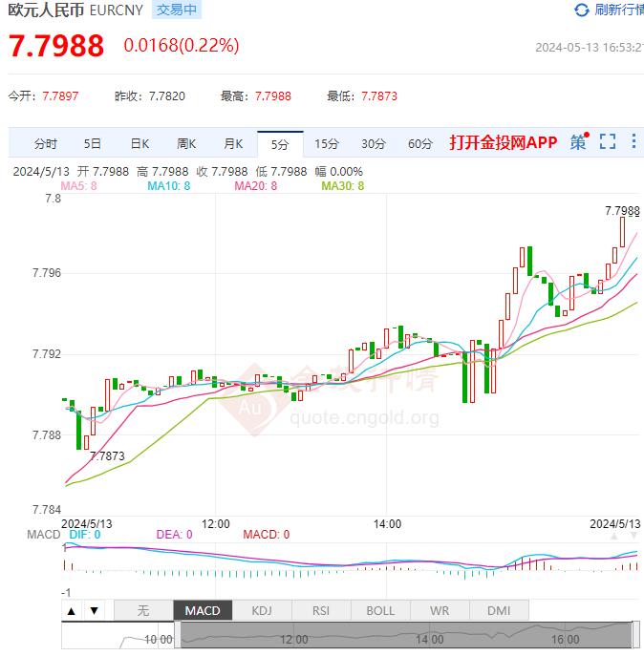Enter fullscreen chart mode

coord(607,142)
